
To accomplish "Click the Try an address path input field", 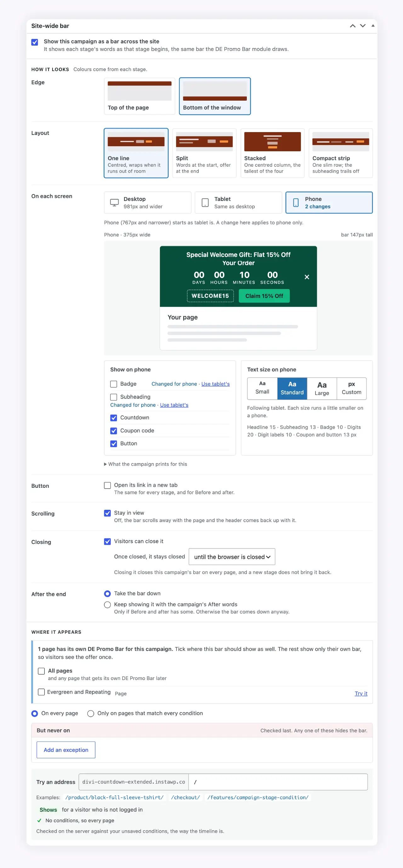I will [x=278, y=782].
